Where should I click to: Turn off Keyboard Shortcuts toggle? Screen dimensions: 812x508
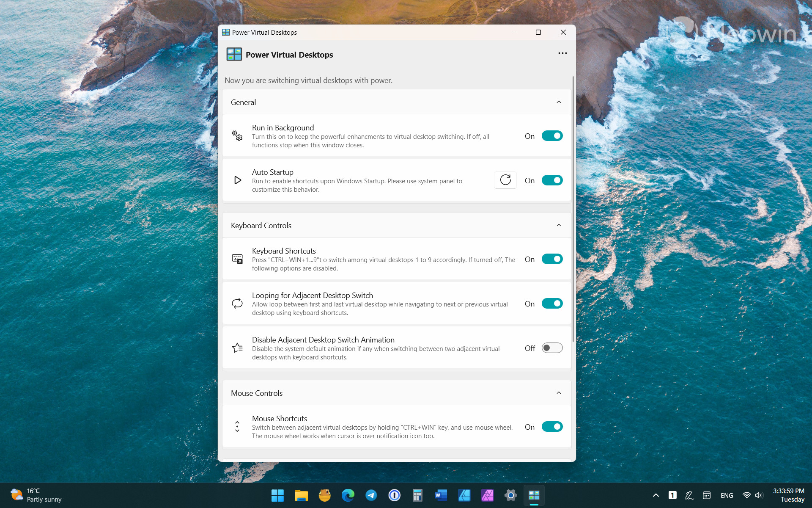pos(552,259)
